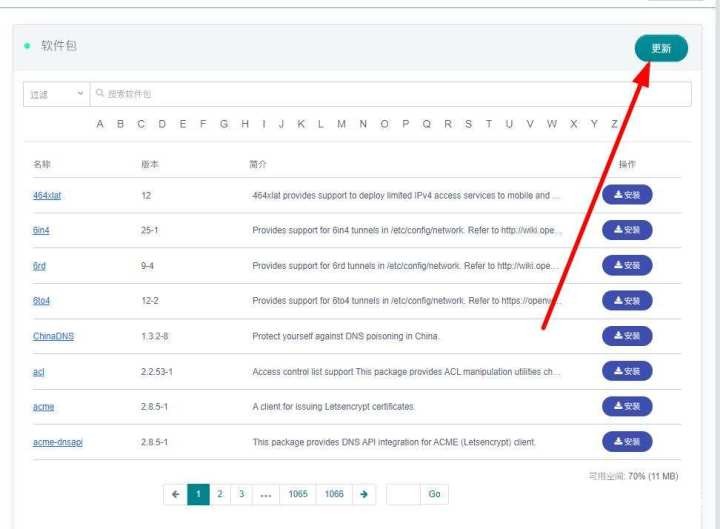The width and height of the screenshot is (720, 529).
Task: Filter packages by letter B
Action: 120,124
